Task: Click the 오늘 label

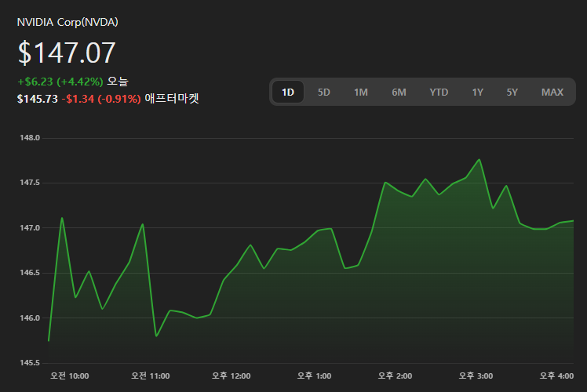Action: pos(118,82)
